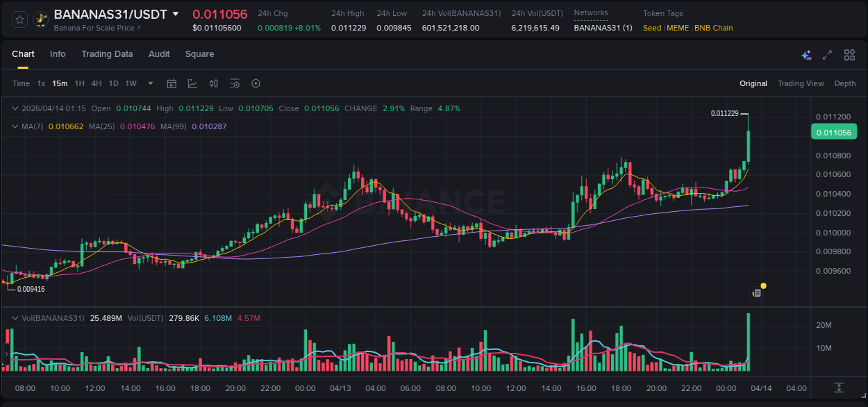Open the extra timeframe dropdown next to 1W

(150, 83)
